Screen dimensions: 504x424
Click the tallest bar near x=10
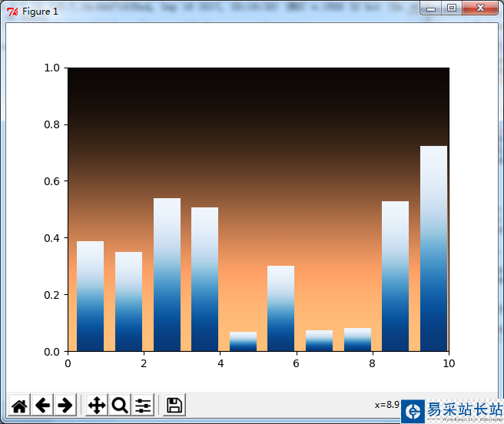pyautogui.click(x=433, y=248)
